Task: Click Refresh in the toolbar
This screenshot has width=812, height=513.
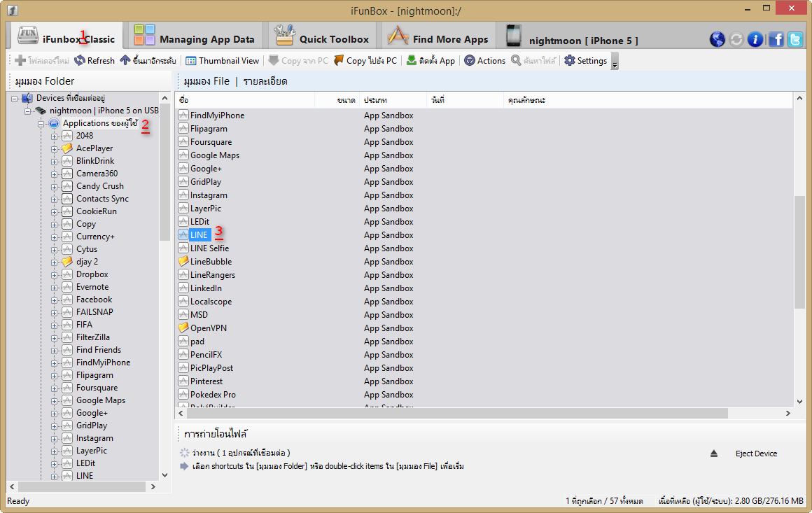Action: click(94, 61)
